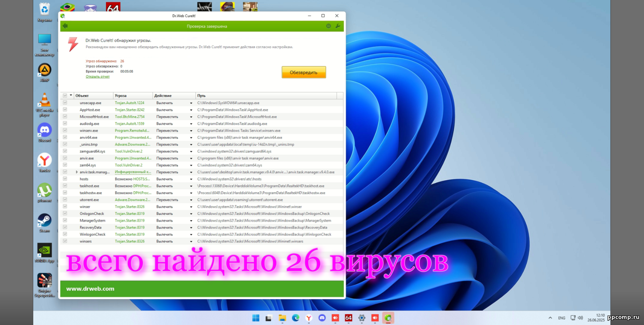Open action dropdown for AppHost.exe
The image size is (644, 325).
[191, 110]
